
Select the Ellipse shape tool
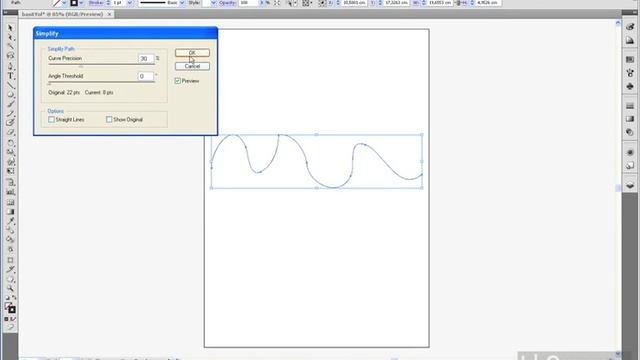[x=11, y=95]
